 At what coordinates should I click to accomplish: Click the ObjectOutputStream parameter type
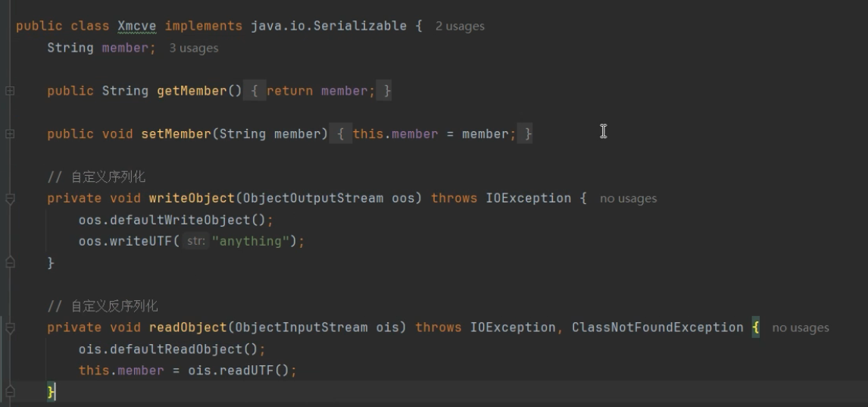coord(313,199)
